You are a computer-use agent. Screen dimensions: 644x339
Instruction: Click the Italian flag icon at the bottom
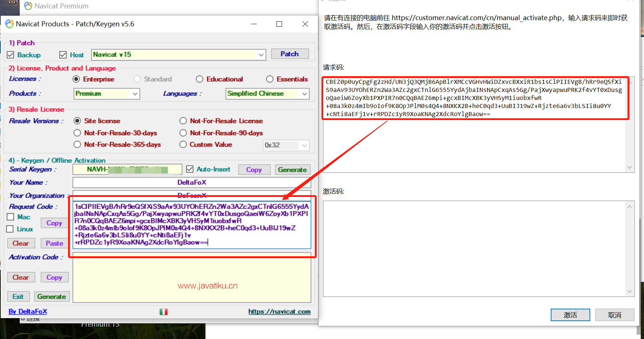coord(163,312)
